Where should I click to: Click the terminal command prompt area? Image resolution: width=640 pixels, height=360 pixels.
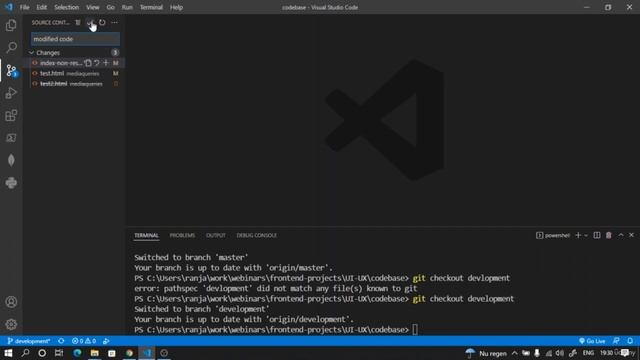415,330
